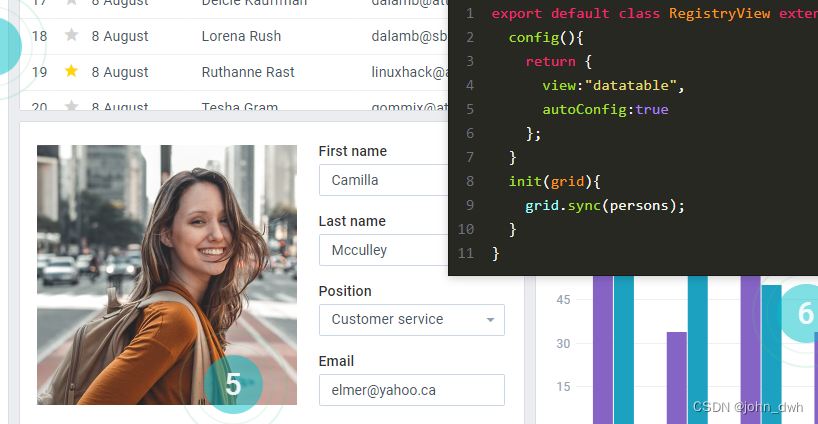Click the RegistryView class name in code
Viewport: 818px width, 424px height.
tap(719, 14)
